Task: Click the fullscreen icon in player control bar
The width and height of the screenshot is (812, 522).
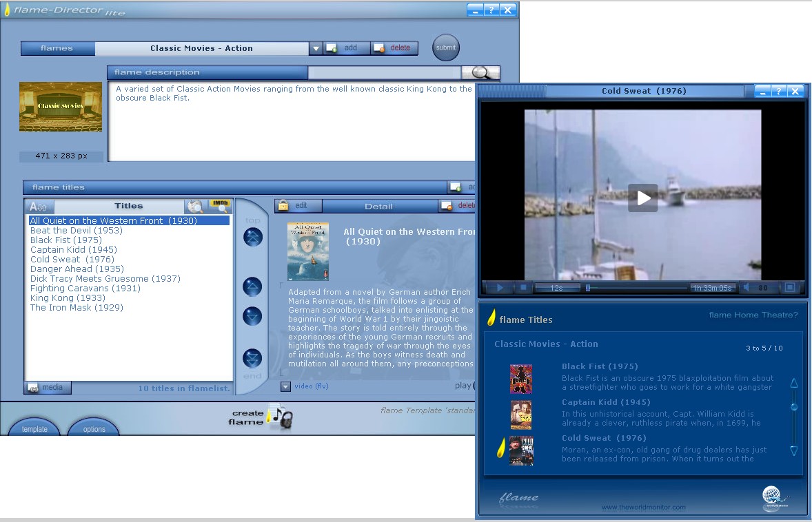Action: tap(790, 287)
